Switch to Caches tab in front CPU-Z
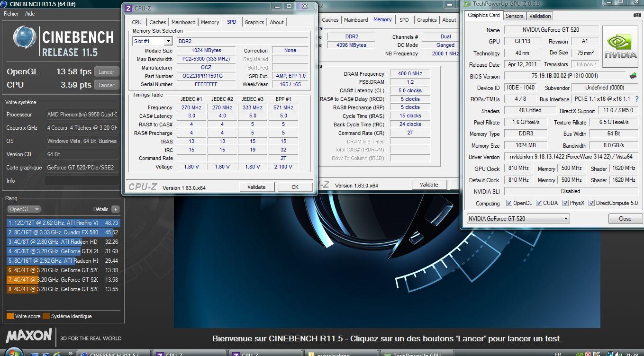Viewport: 644px width, 356px height. click(157, 22)
